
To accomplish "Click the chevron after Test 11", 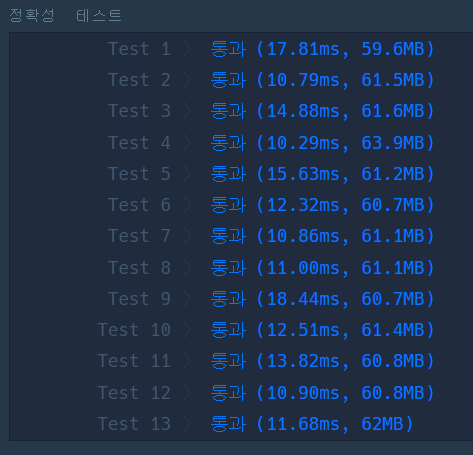I will 188,361.
